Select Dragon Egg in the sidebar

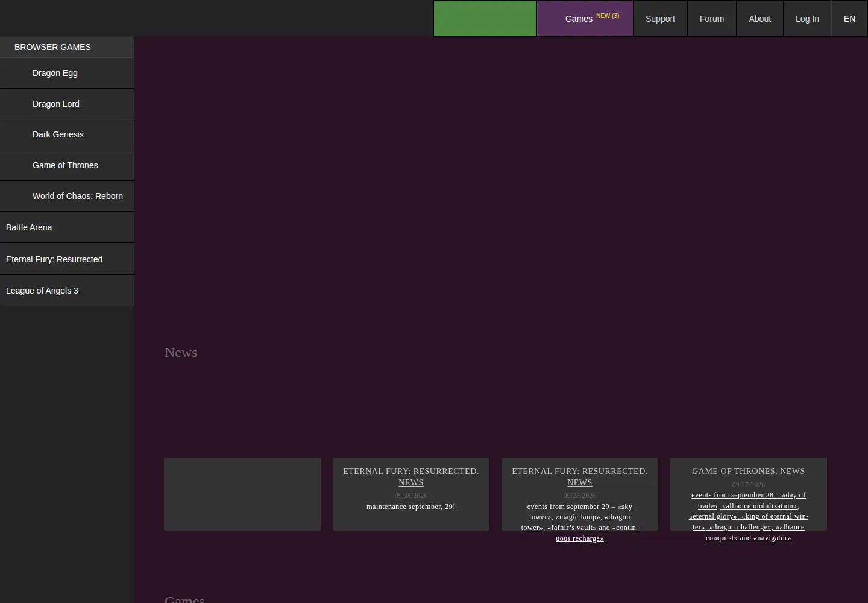pyautogui.click(x=67, y=73)
